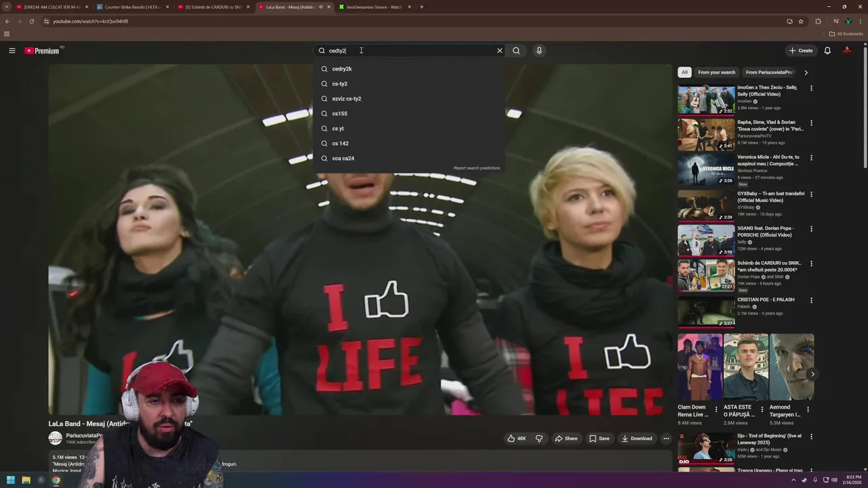Mute the LaLa Band tab audio icon
The image size is (868, 488).
point(321,7)
